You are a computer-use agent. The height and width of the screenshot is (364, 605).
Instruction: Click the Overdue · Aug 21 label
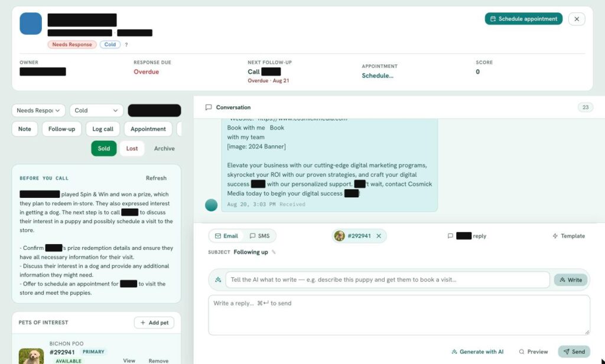pyautogui.click(x=268, y=81)
